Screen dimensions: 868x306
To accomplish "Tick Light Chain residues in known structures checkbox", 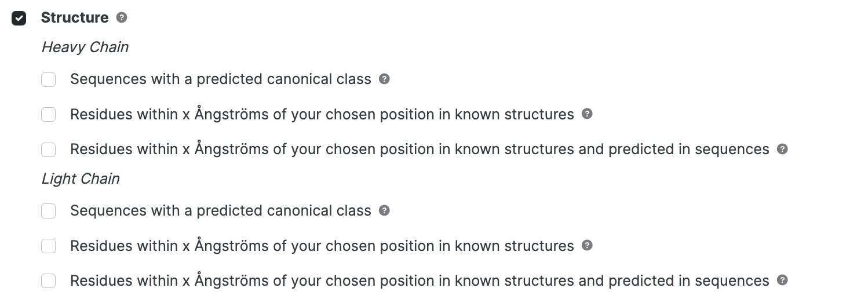I will coord(49,246).
